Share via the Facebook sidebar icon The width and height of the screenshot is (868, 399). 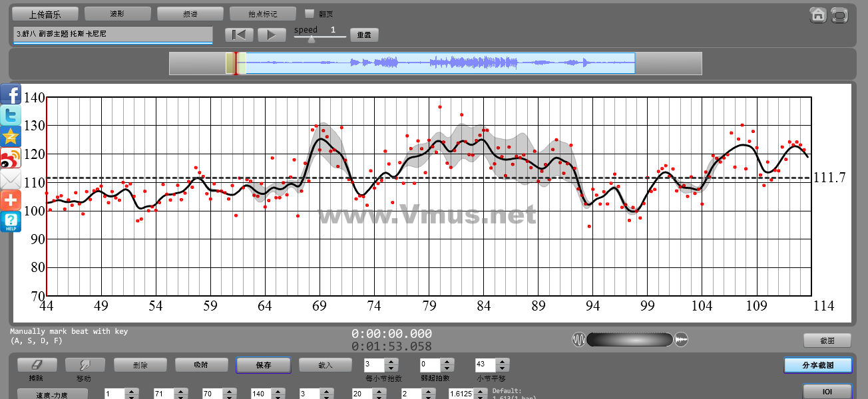(x=11, y=94)
